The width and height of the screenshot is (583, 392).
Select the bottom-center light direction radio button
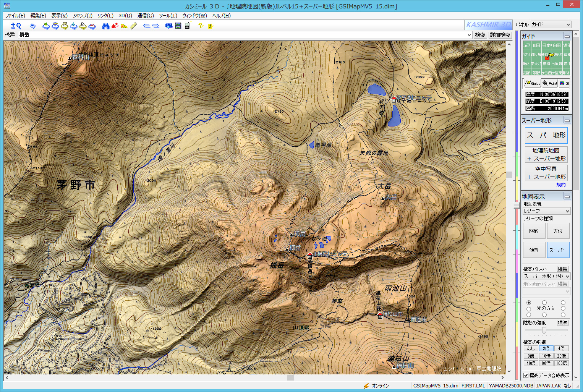click(544, 315)
